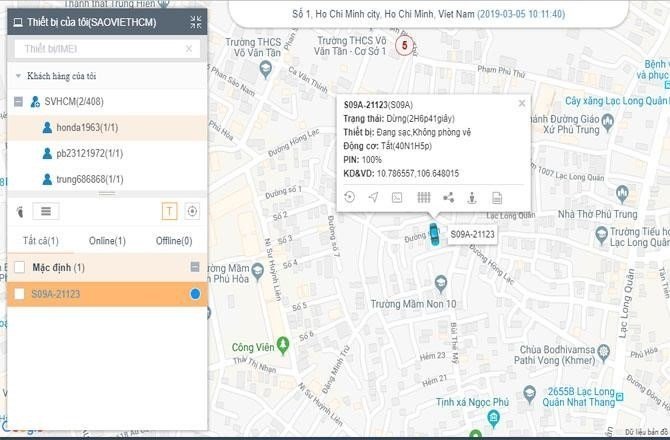Click the footprint icon in device panel
The height and width of the screenshot is (440, 670).
pos(20,211)
